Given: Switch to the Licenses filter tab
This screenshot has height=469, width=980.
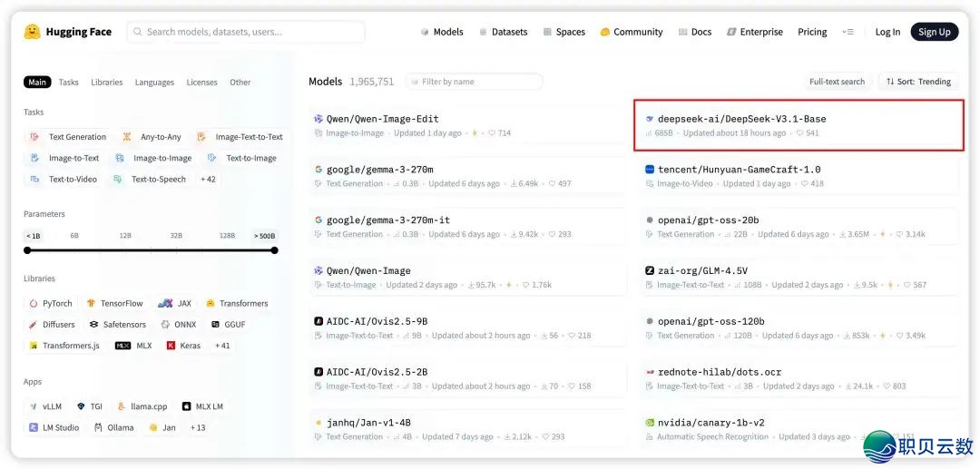Looking at the screenshot, I should tap(201, 83).
